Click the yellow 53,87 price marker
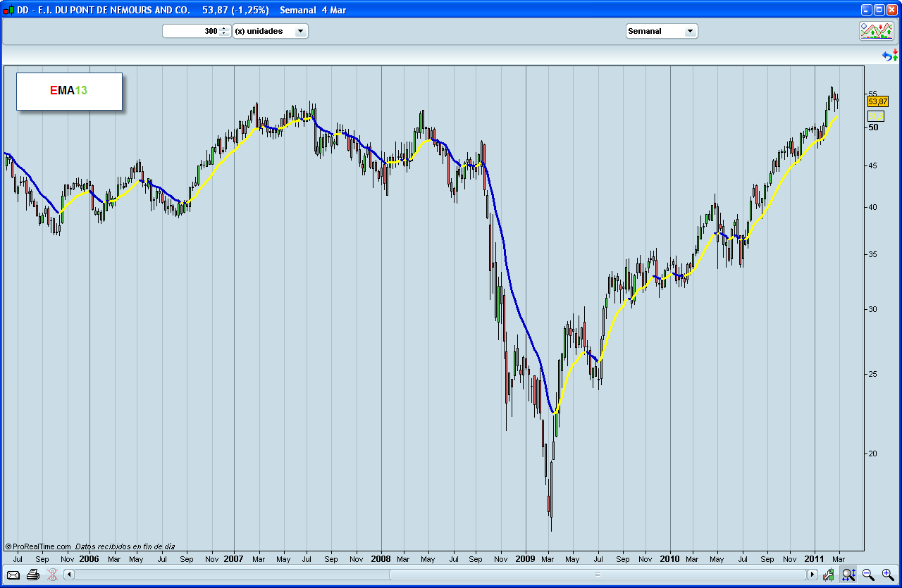Image resolution: width=902 pixels, height=588 pixels. (x=877, y=103)
